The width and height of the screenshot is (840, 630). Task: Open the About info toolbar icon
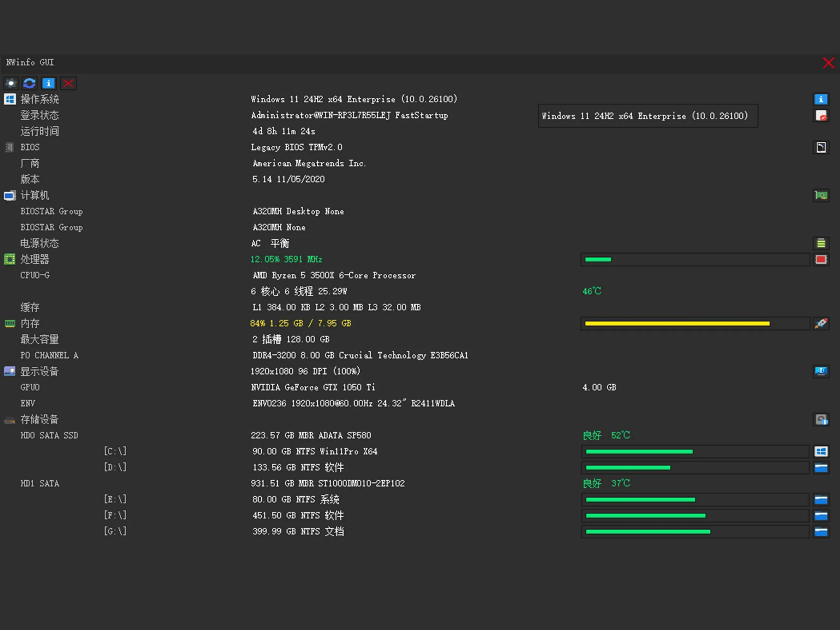click(49, 83)
